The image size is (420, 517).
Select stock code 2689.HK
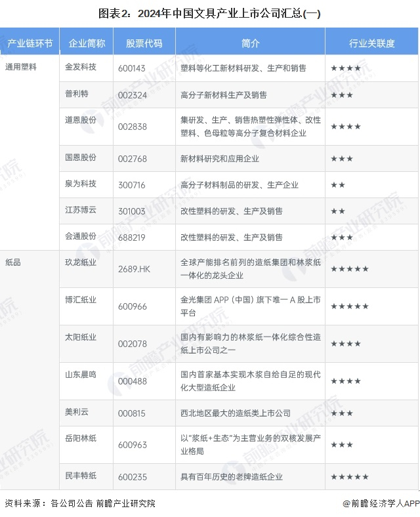click(134, 269)
